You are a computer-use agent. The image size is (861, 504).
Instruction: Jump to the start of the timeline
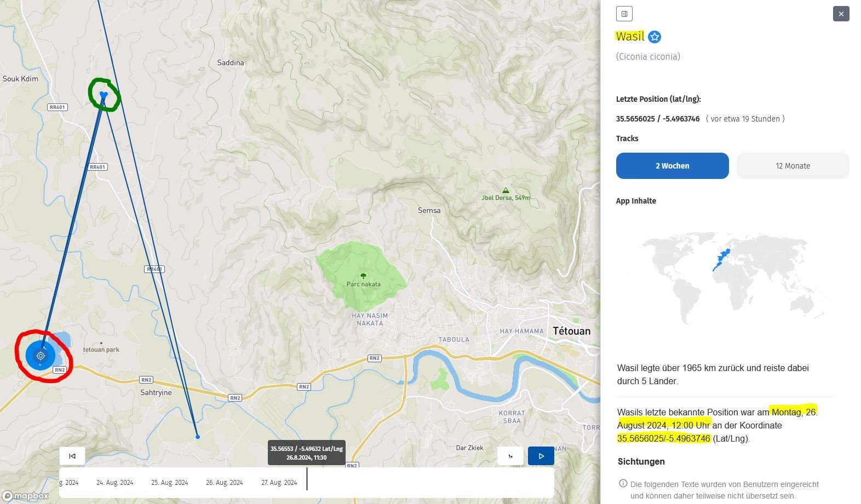72,456
